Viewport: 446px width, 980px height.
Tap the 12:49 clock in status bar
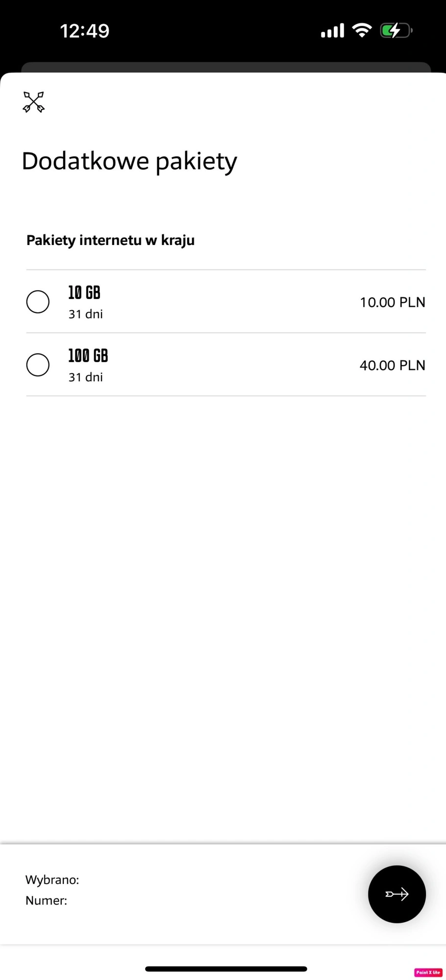[85, 31]
